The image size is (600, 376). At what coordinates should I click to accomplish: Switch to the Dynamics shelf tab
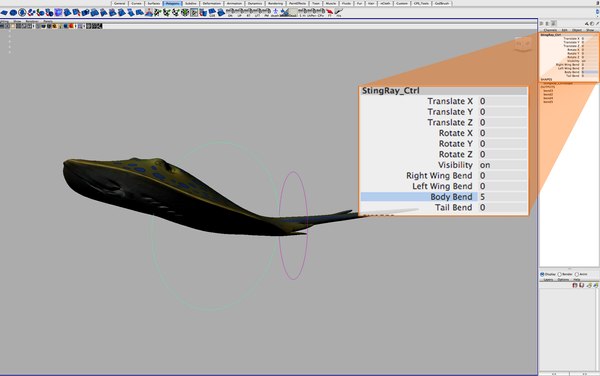tap(255, 3)
